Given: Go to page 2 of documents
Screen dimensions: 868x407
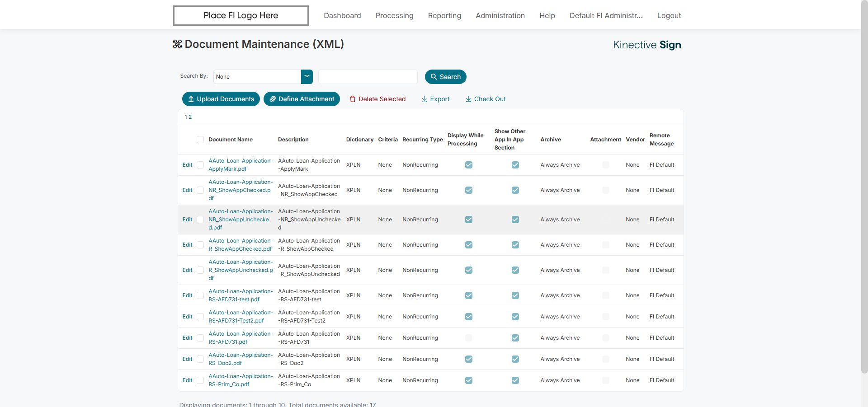Looking at the screenshot, I should [190, 117].
